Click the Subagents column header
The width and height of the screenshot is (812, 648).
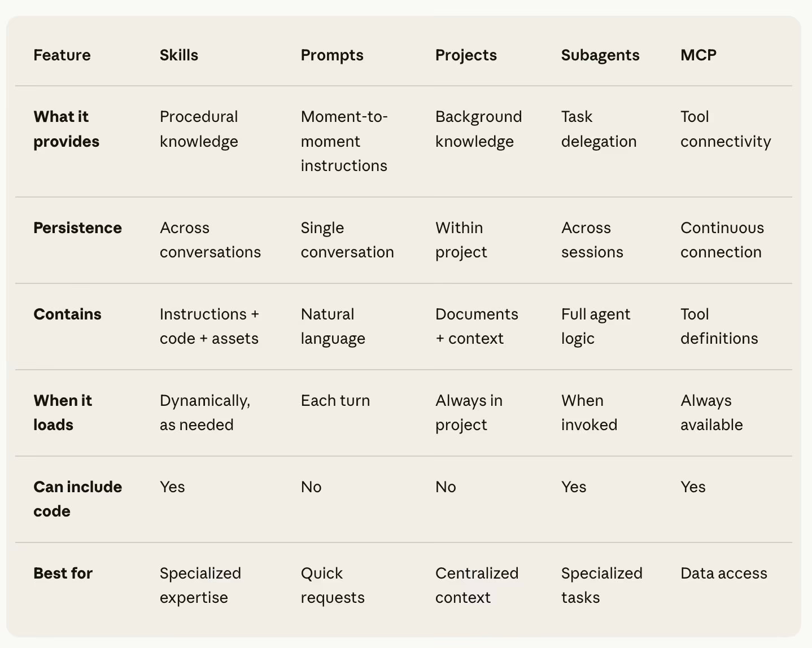pyautogui.click(x=600, y=55)
